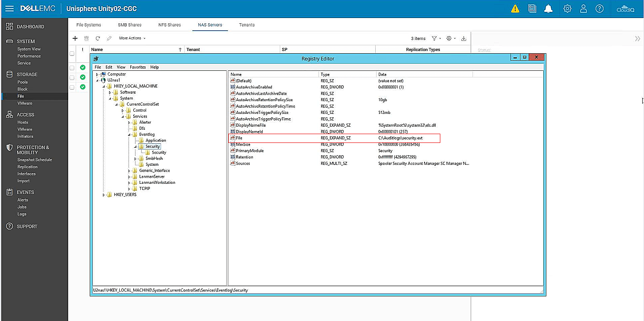Open the help question mark icon
Image resolution: width=644 pixels, height=321 pixels.
tap(599, 9)
